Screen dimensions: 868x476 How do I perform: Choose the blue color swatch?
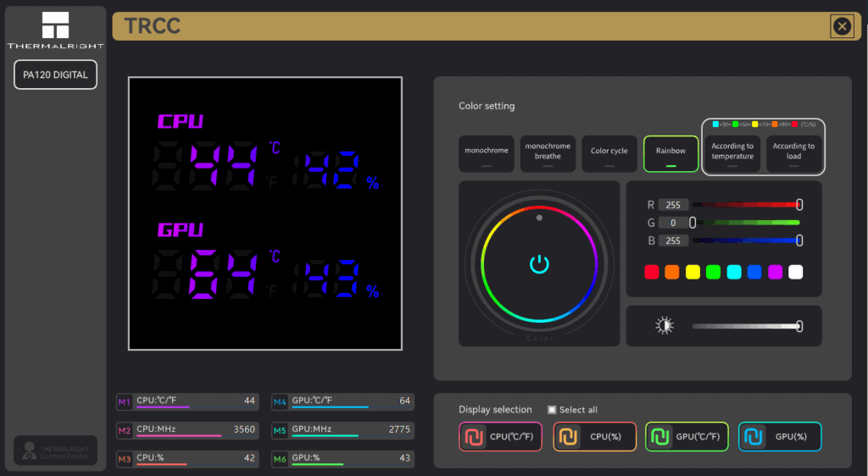(x=754, y=272)
